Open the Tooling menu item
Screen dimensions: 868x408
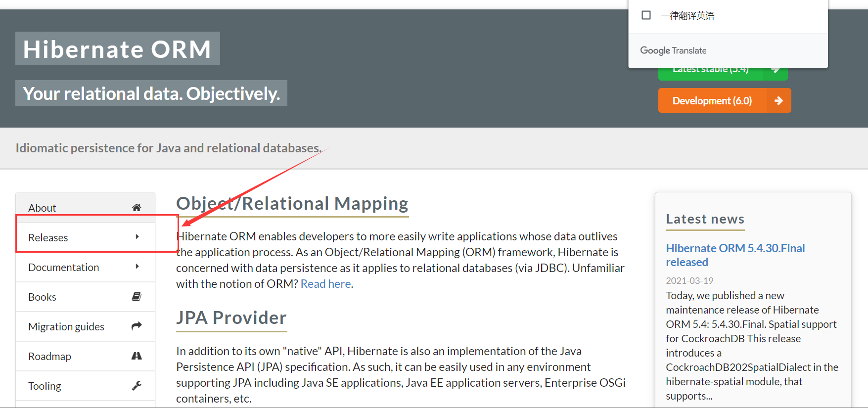[x=86, y=386]
